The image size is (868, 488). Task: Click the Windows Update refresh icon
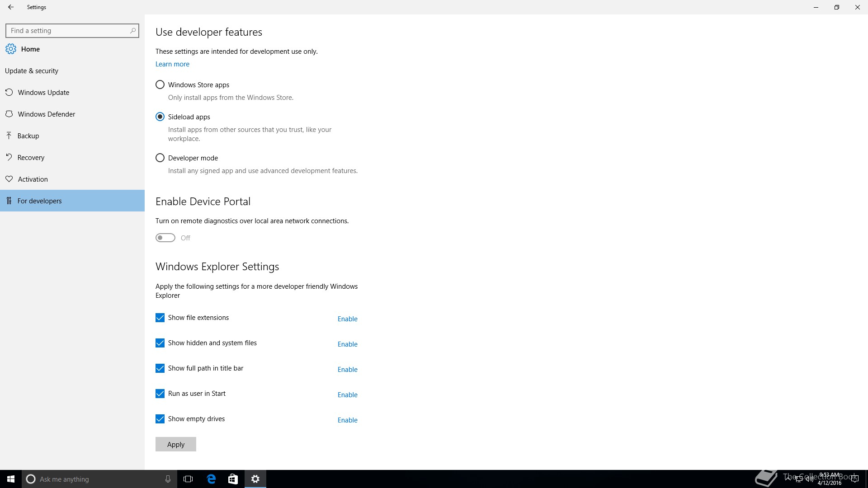click(x=9, y=92)
